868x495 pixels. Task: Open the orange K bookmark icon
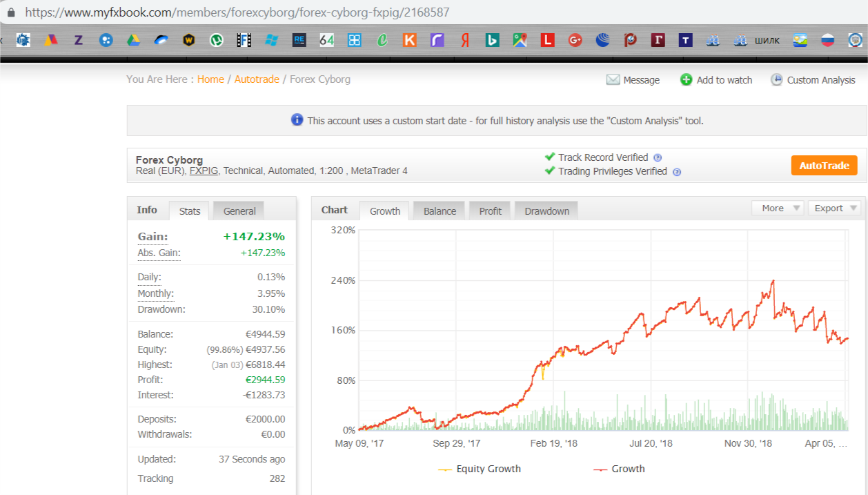[409, 40]
